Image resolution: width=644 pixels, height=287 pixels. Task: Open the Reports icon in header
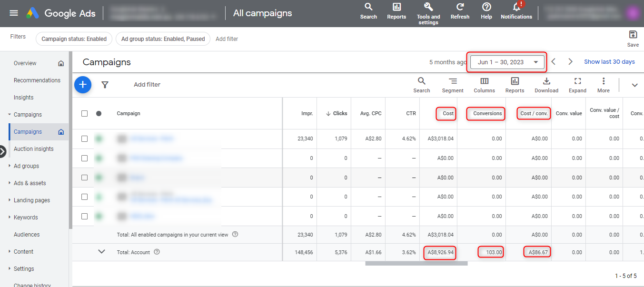point(396,11)
